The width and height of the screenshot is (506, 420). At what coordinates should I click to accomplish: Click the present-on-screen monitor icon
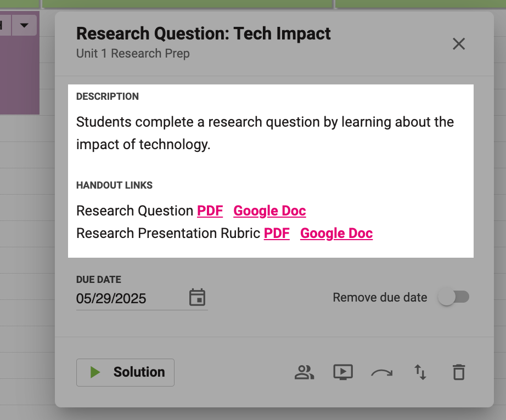click(342, 372)
